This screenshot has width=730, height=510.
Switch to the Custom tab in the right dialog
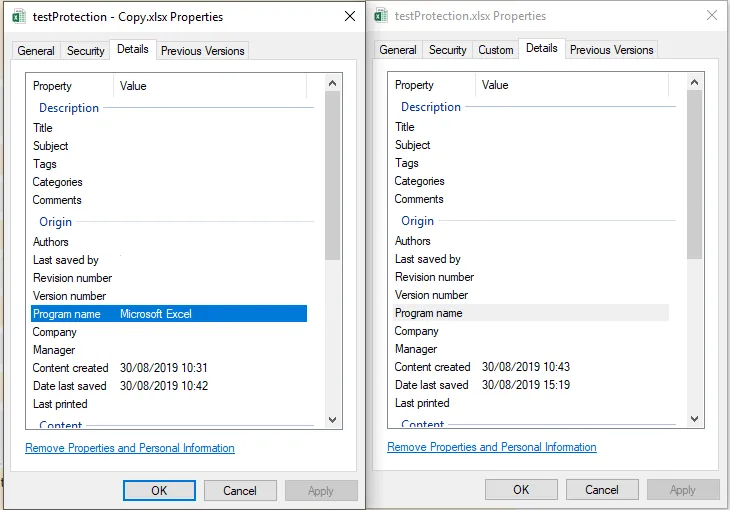(495, 50)
